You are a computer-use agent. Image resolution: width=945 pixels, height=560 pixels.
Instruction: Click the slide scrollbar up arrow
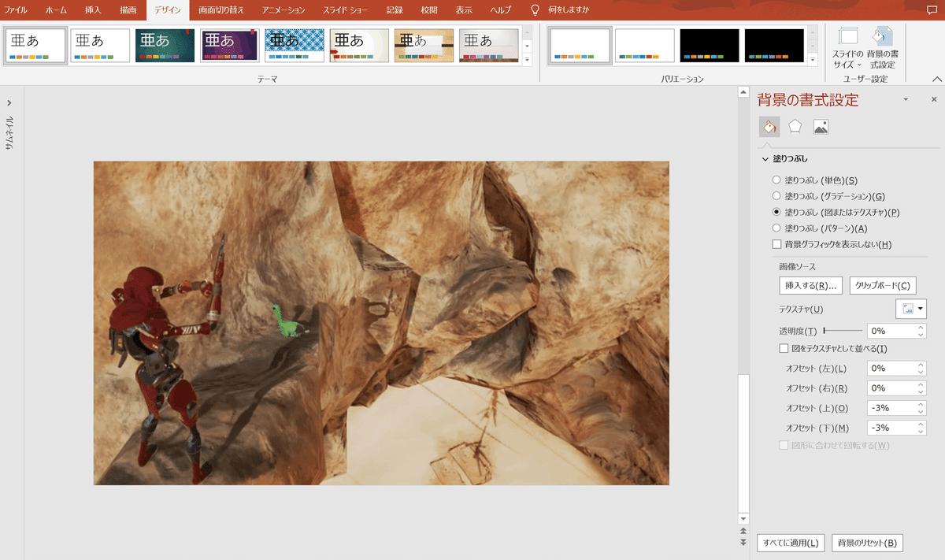pyautogui.click(x=743, y=92)
